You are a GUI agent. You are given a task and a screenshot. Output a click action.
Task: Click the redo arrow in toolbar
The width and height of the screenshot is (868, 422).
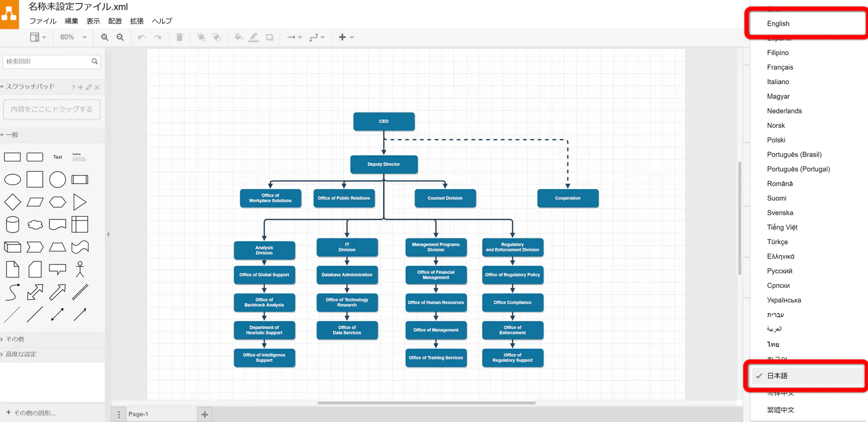[x=157, y=37]
